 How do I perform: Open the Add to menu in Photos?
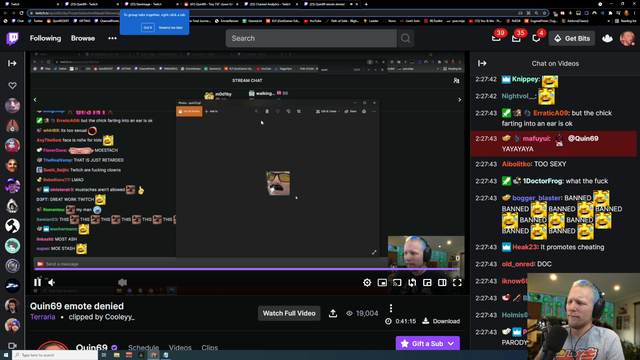coord(211,111)
